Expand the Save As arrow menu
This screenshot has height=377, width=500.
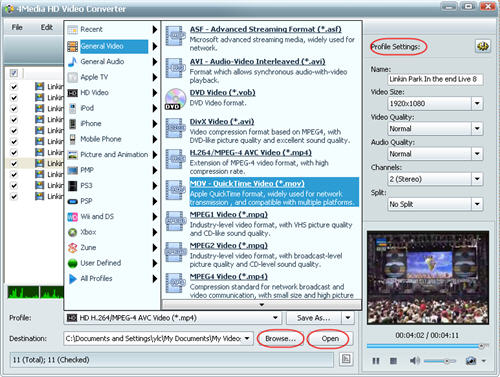(x=348, y=318)
